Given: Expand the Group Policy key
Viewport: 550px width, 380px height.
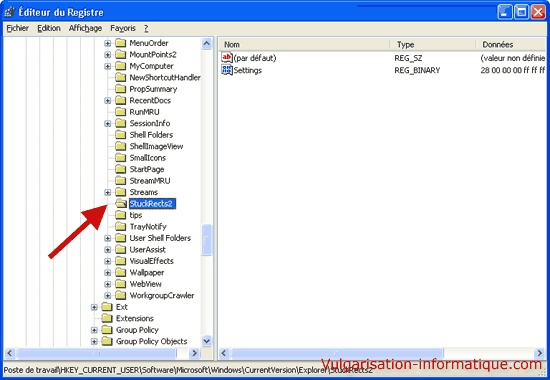Looking at the screenshot, I should (x=94, y=330).
